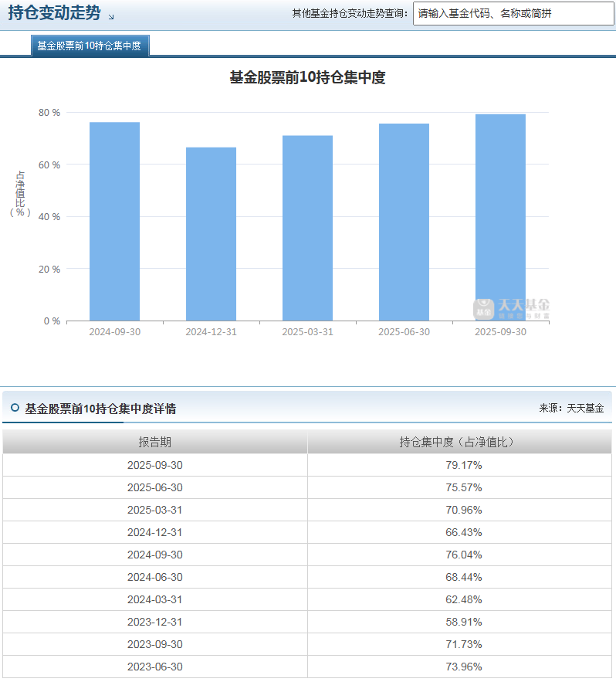Click the 2024-09-30 bar in chart
Screen dimensions: 616x682
pyautogui.click(x=115, y=222)
